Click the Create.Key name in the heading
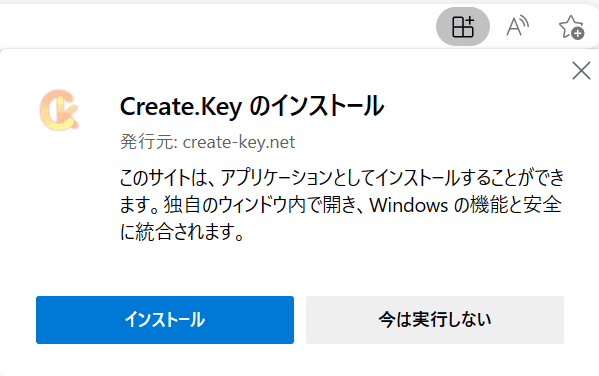The height and width of the screenshot is (376, 599). point(181,107)
